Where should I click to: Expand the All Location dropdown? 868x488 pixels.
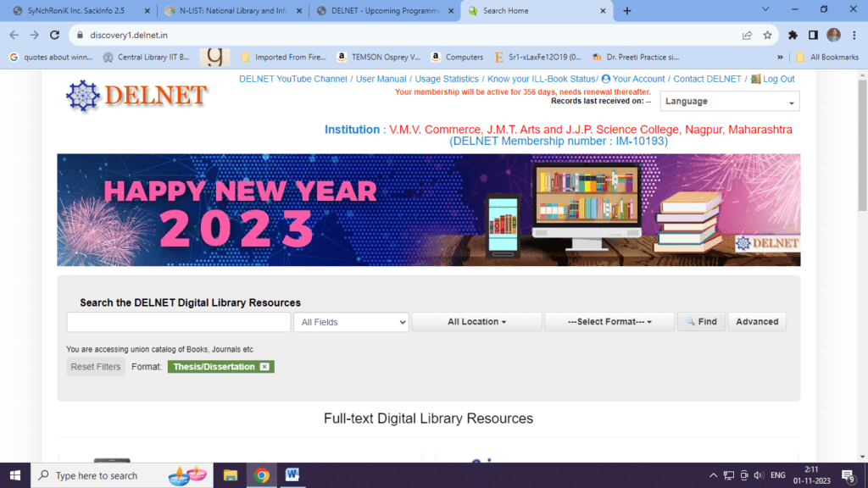coord(476,322)
